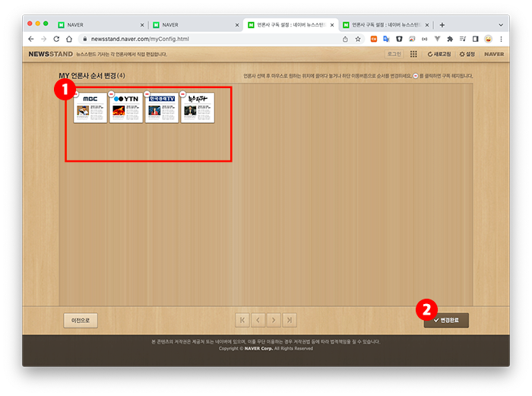Switch to the last 언론사 구독 설정 tab
The height and width of the screenshot is (396, 532).
coord(386,25)
